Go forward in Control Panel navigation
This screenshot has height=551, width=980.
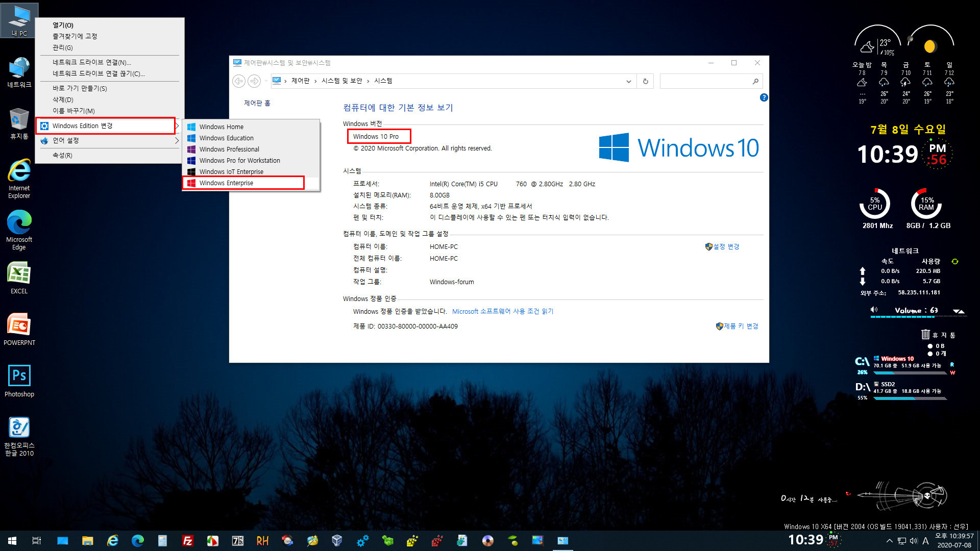tap(254, 81)
